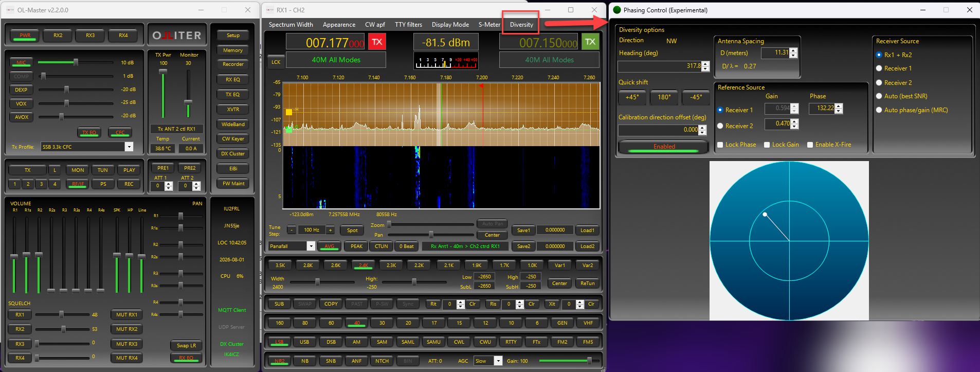This screenshot has height=372, width=980.
Task: Open the Tx Profile dropdown
Action: (129, 147)
